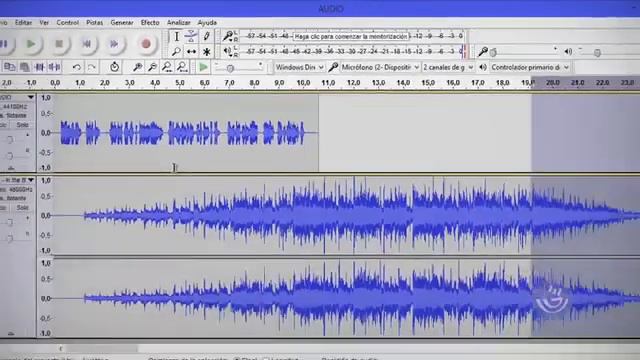Click the 20,0 mark on the timeline ruler
The width and height of the screenshot is (640, 360).
click(x=553, y=83)
